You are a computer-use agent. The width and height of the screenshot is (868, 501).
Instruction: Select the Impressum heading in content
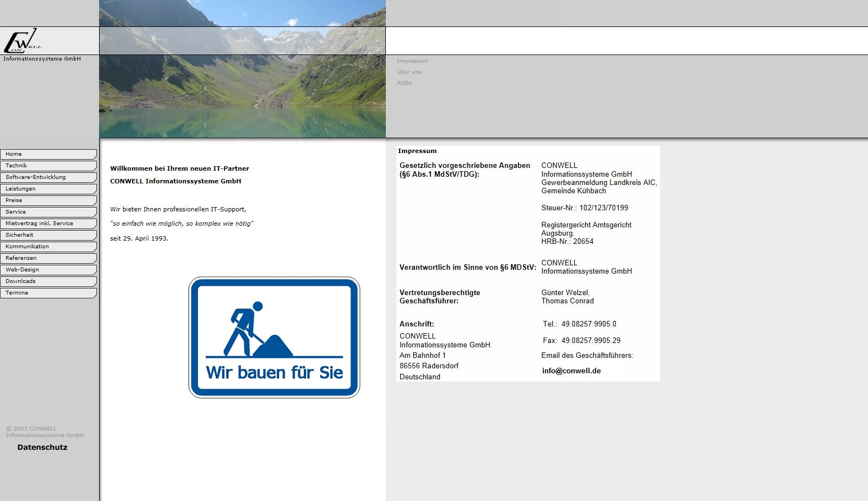pyautogui.click(x=417, y=151)
